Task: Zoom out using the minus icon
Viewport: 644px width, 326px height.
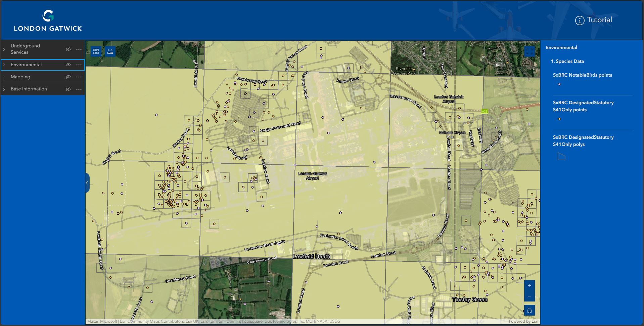Action: tap(529, 296)
